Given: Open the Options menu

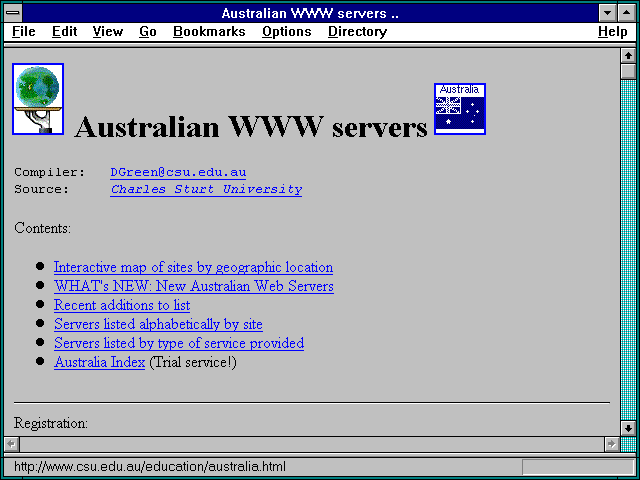Looking at the screenshot, I should [x=287, y=31].
